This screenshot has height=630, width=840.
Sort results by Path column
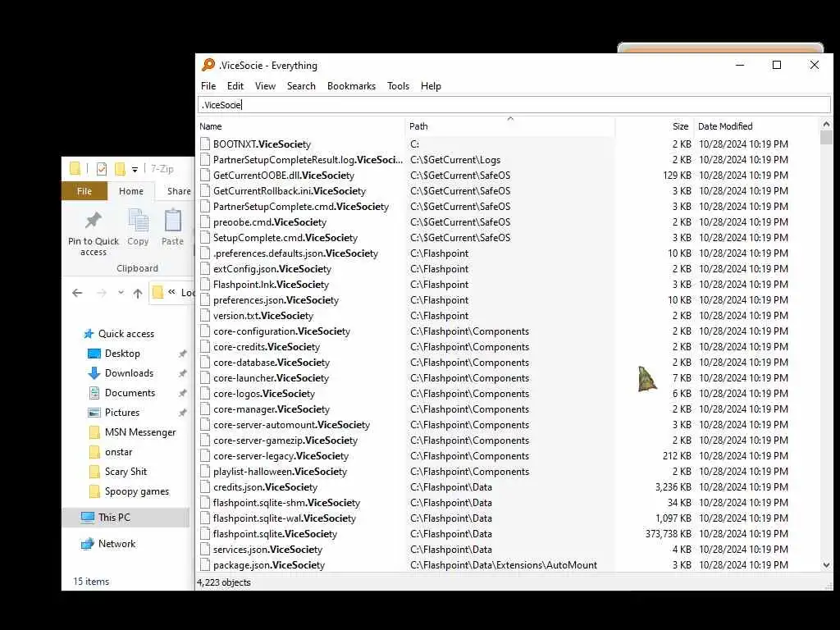pos(510,126)
